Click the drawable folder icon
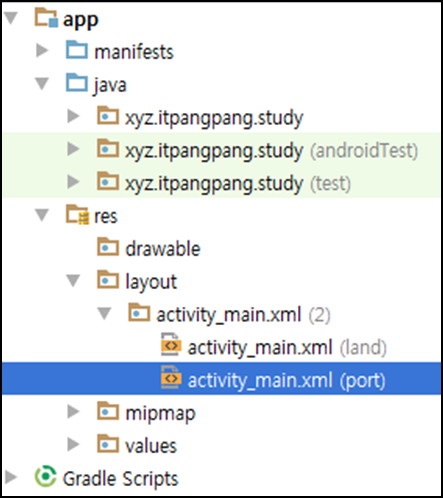Viewport: 443px width, 498px height. [108, 247]
